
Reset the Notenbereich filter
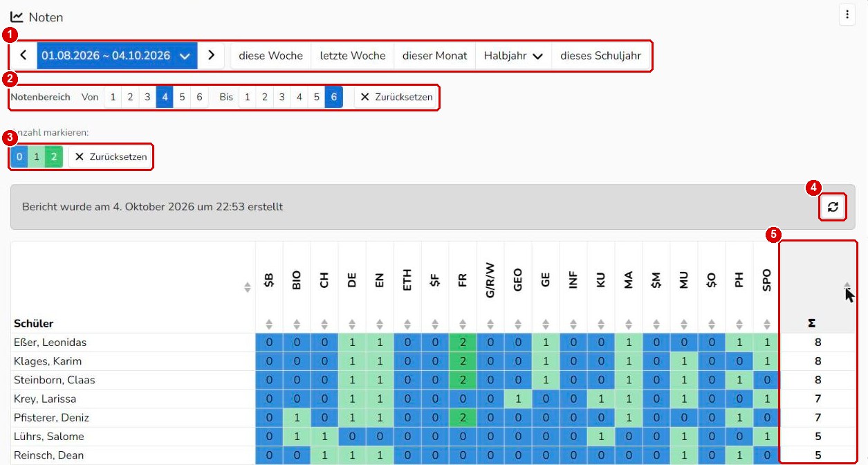click(396, 97)
